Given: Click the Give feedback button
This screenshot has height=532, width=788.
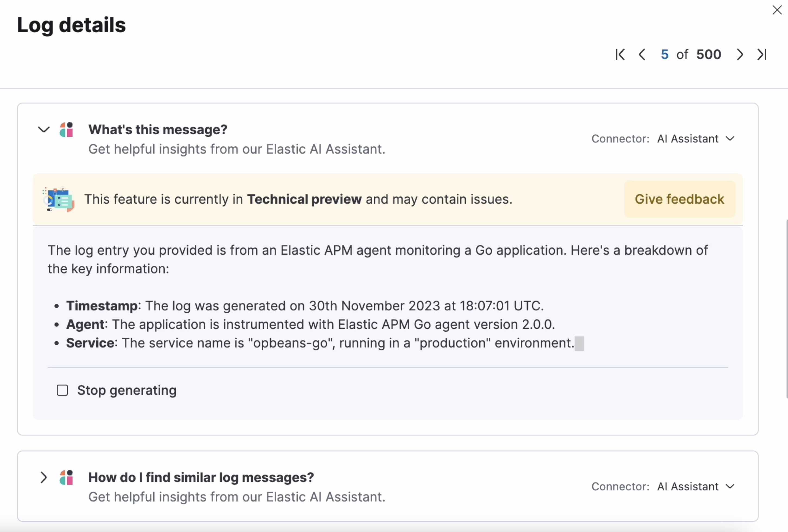Looking at the screenshot, I should pos(679,199).
